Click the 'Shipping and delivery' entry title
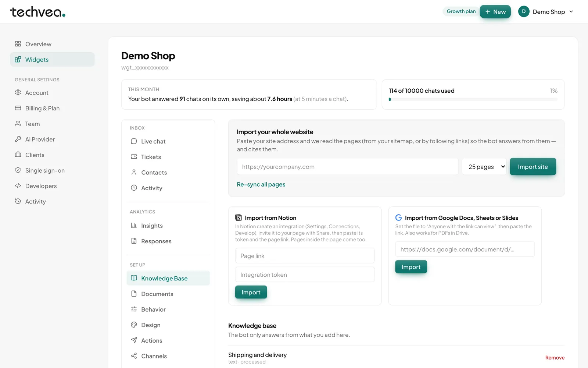This screenshot has width=588, height=368. pos(257,355)
